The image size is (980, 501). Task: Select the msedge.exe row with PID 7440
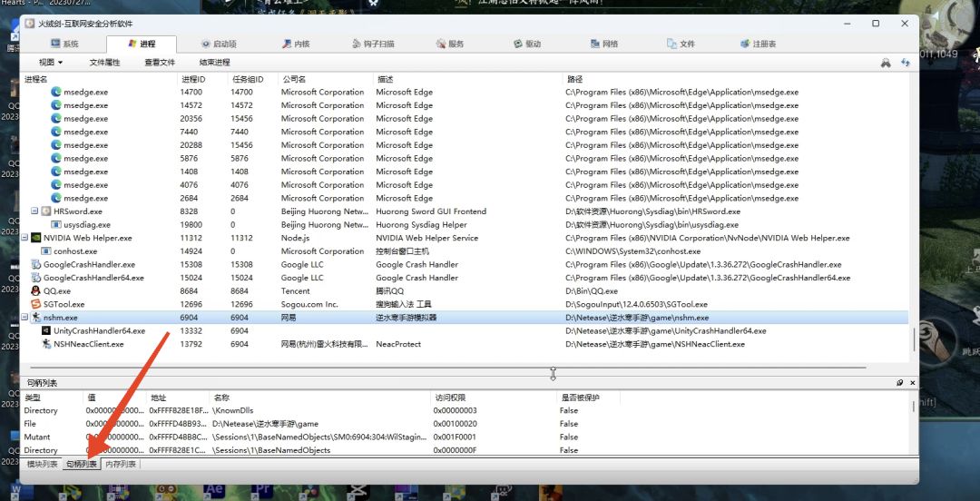click(x=465, y=132)
